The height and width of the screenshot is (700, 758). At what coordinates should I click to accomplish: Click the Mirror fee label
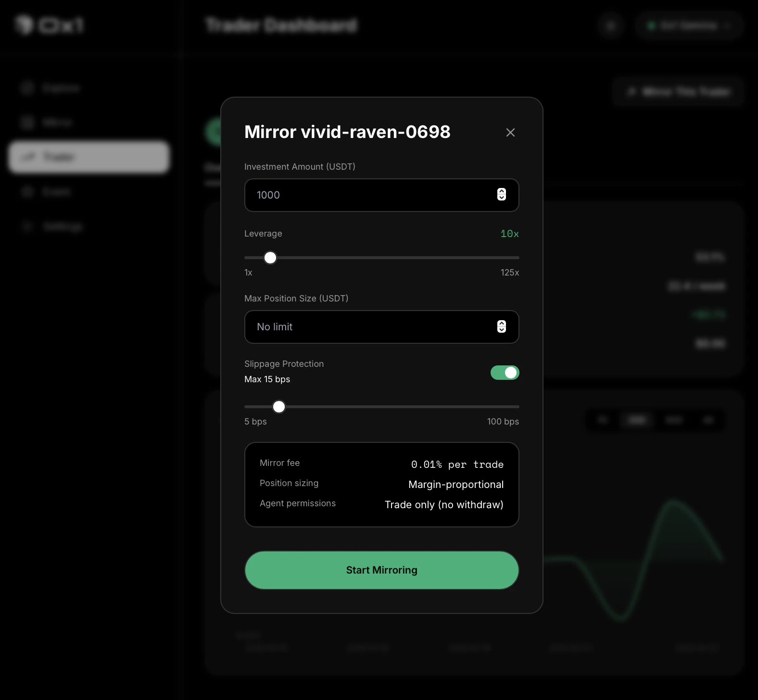click(279, 463)
